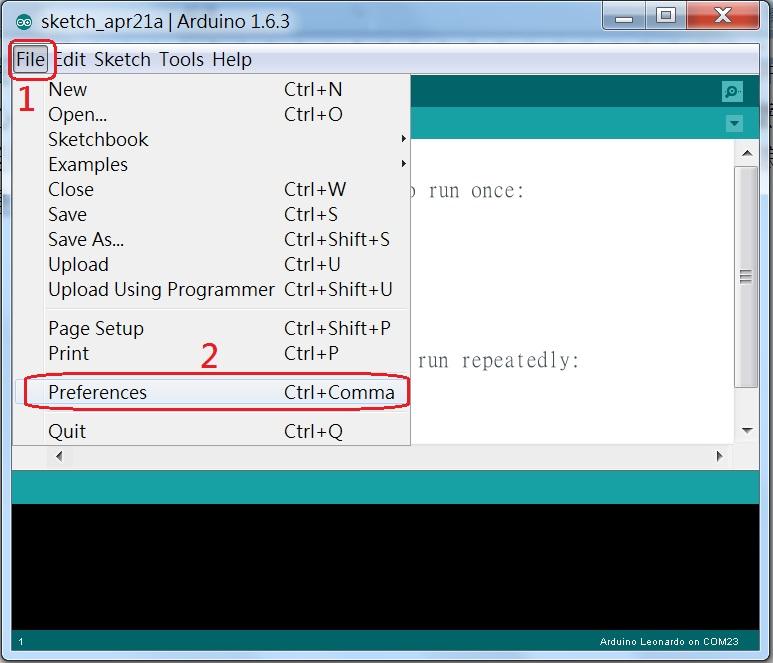
Task: Click the horizontal scrollbar left arrow
Action: [59, 456]
